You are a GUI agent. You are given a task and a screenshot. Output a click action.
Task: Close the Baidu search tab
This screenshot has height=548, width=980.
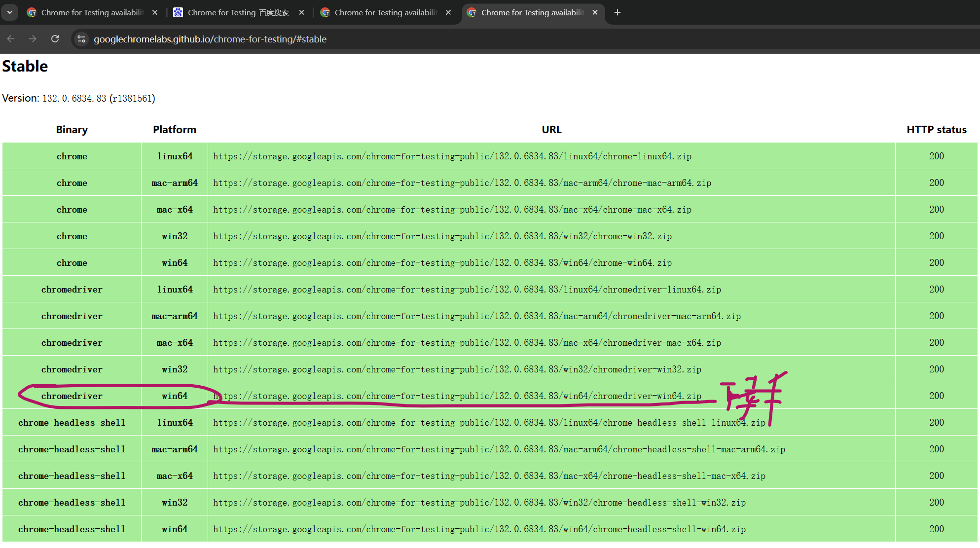301,12
